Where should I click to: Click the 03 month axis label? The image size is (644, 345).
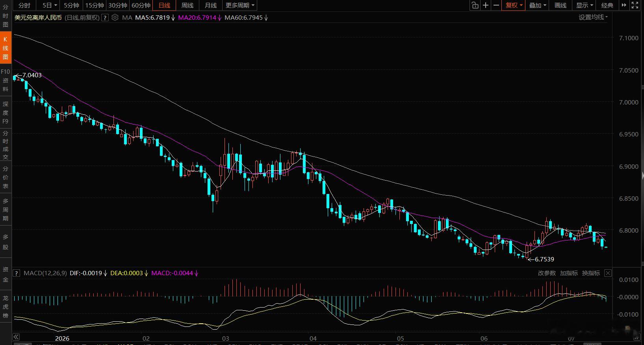pos(226,338)
